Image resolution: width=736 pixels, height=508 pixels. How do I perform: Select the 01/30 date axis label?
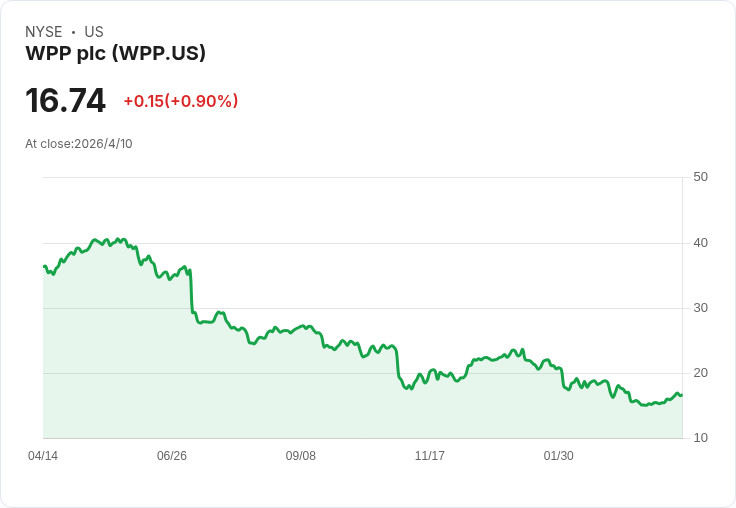pyautogui.click(x=559, y=455)
